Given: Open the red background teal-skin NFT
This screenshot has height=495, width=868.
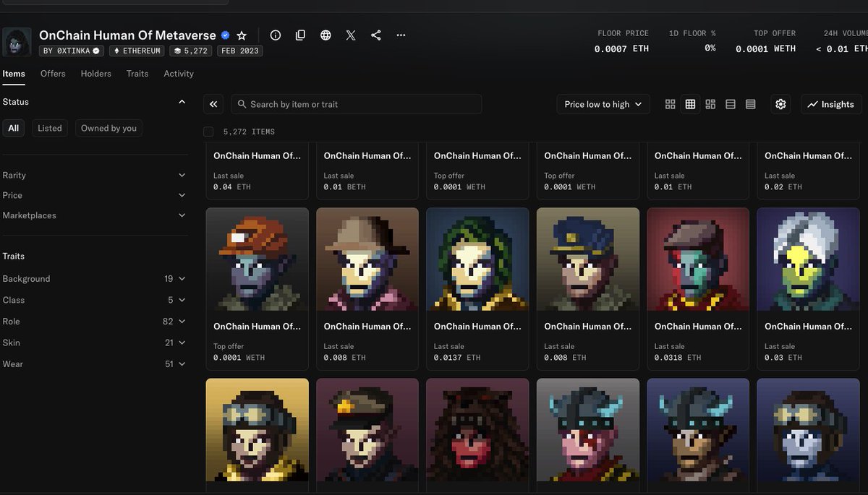Looking at the screenshot, I should (x=698, y=259).
